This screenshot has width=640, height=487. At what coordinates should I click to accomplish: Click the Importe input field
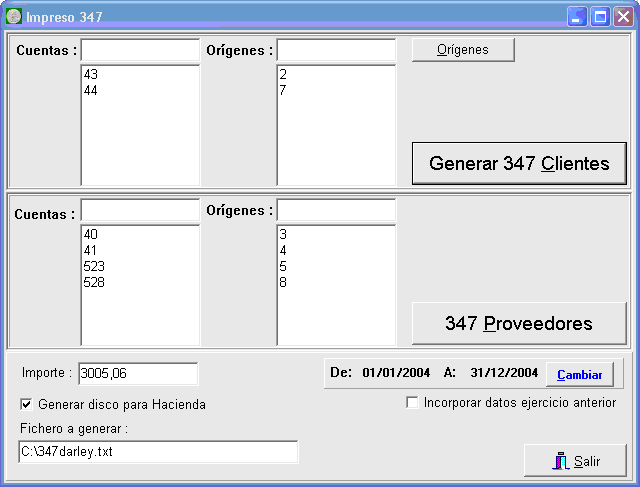[138, 374]
